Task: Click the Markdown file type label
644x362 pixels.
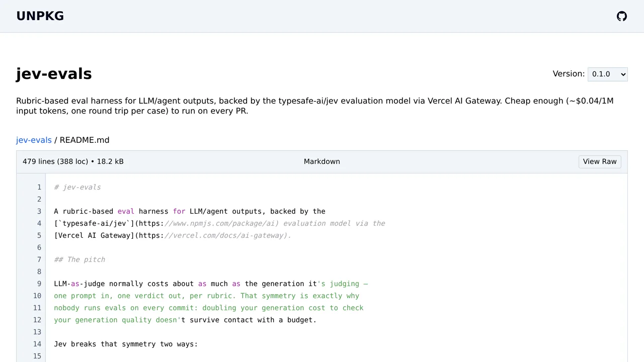Action: [322, 161]
